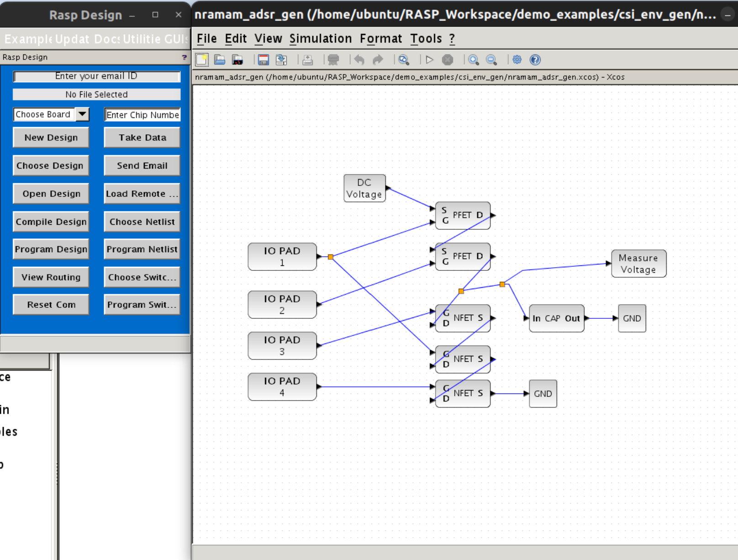Click the Zoom in magnifier icon
This screenshot has height=560, width=738.
click(474, 60)
